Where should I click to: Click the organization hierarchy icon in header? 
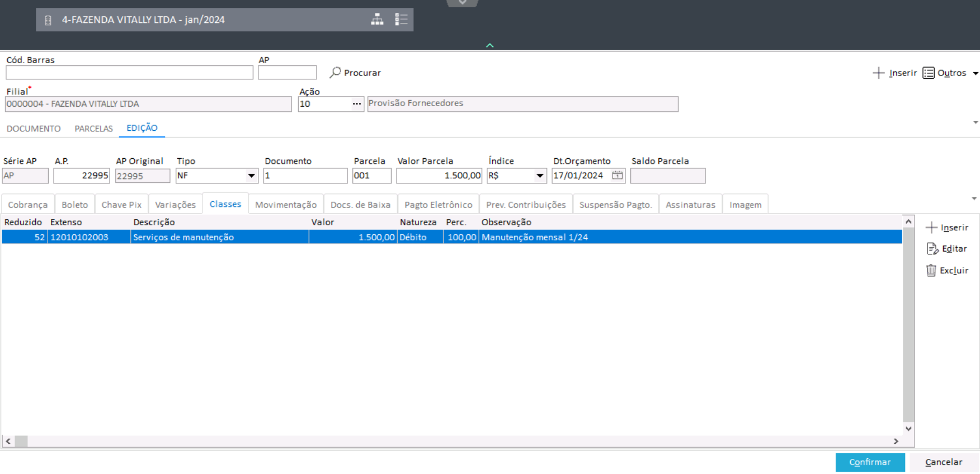click(x=377, y=20)
